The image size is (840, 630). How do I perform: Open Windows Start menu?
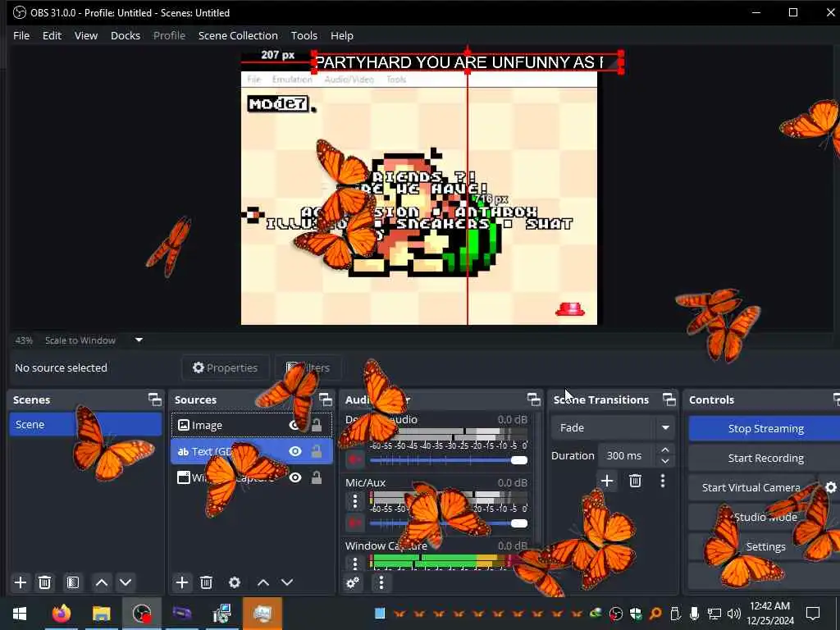coord(20,613)
